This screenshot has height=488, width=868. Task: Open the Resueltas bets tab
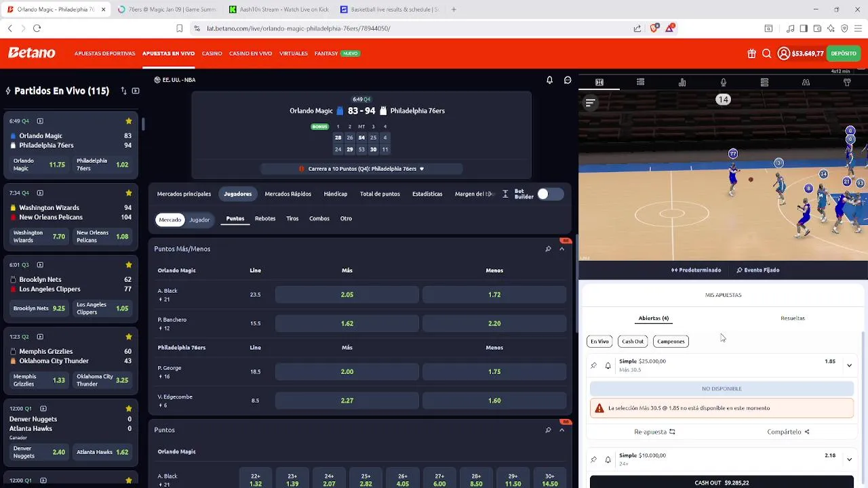(793, 319)
